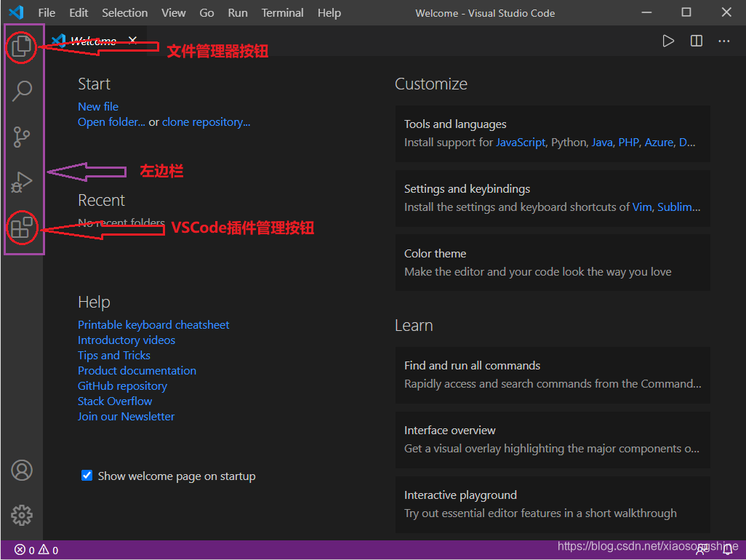Click the feedback icon in status bar
Screen dimensions: 746x560
click(x=702, y=550)
